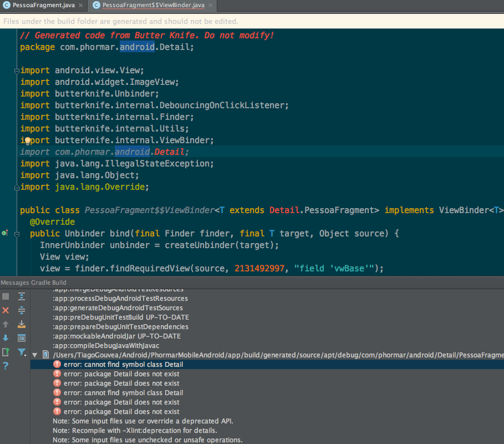Collapse all nodes in build output
Image resolution: width=504 pixels, height=444 pixels.
pyautogui.click(x=21, y=310)
